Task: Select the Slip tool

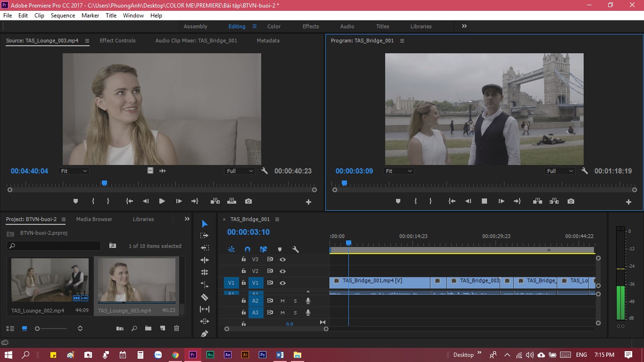Action: 204,309
